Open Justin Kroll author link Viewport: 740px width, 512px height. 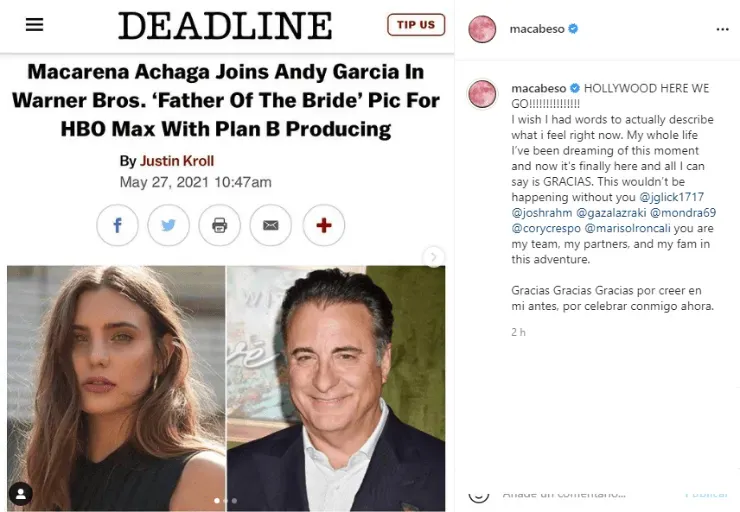(x=176, y=161)
